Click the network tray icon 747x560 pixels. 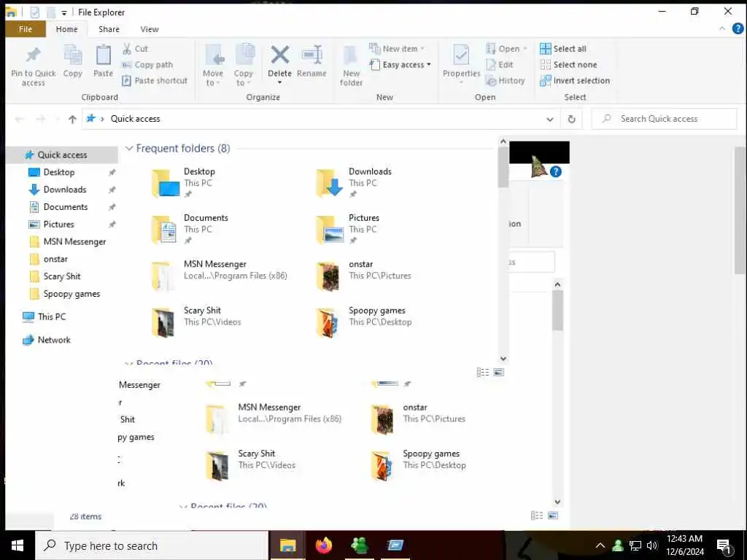pos(635,545)
